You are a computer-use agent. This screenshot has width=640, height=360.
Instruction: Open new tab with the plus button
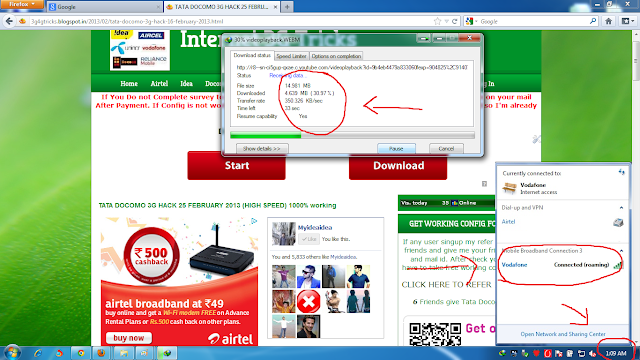287,7
